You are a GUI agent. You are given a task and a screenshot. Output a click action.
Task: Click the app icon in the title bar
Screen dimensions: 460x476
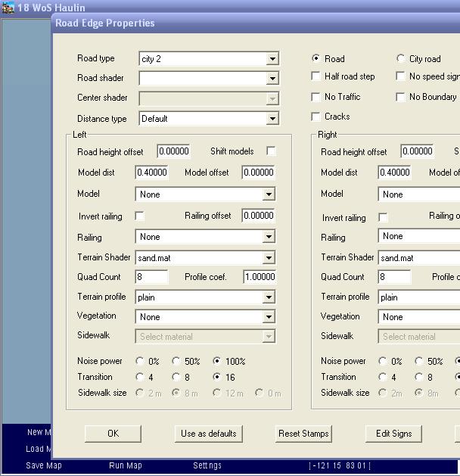[x=8, y=8]
